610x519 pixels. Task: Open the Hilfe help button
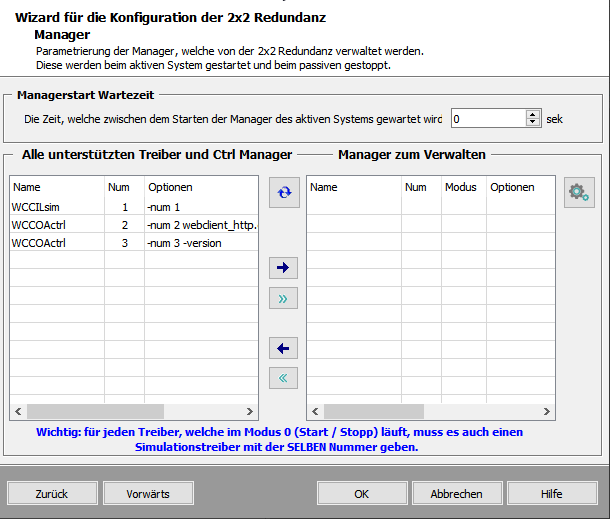[x=551, y=494]
